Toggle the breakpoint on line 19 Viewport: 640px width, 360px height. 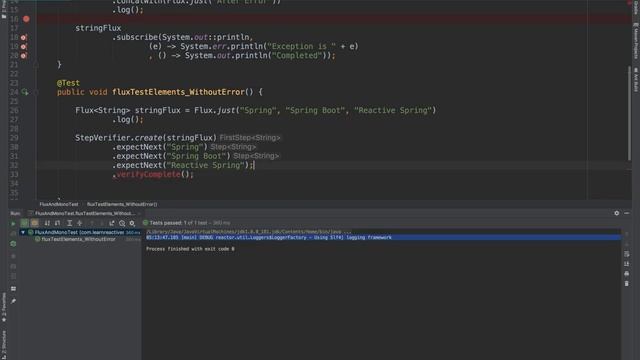[x=24, y=47]
